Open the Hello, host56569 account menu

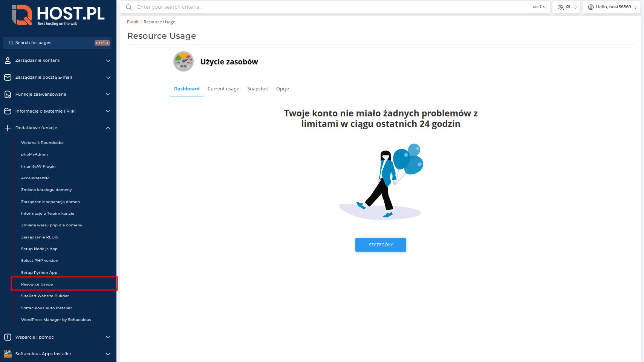coord(611,7)
